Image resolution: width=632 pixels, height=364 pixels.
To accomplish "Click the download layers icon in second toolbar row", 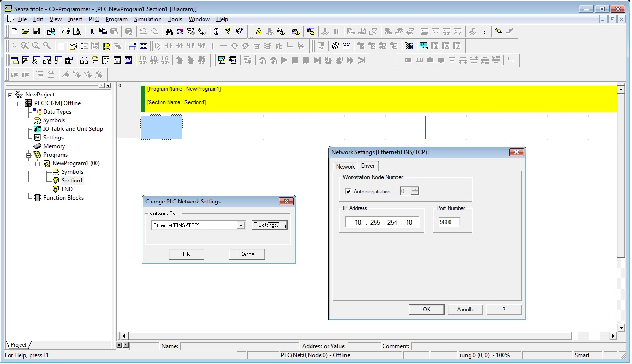I will pos(335,46).
